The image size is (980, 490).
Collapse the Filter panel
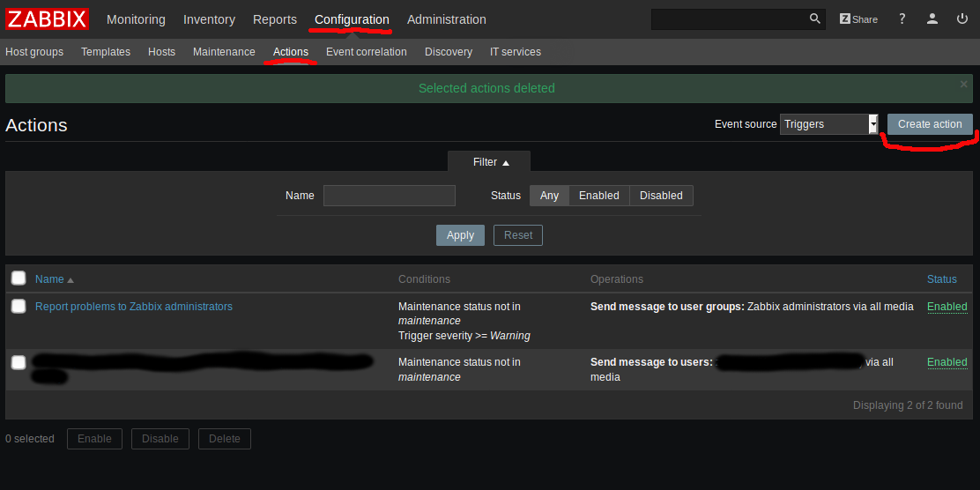coord(490,162)
